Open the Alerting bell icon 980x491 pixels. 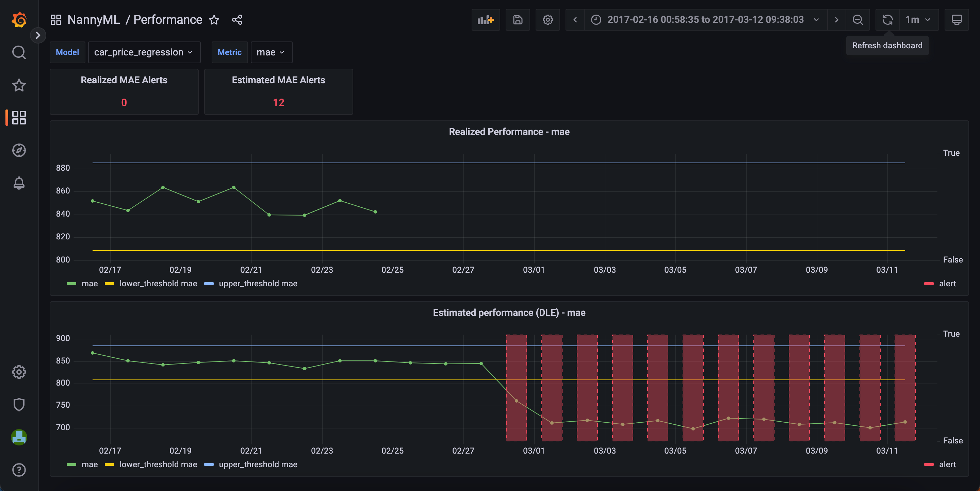[x=19, y=183]
